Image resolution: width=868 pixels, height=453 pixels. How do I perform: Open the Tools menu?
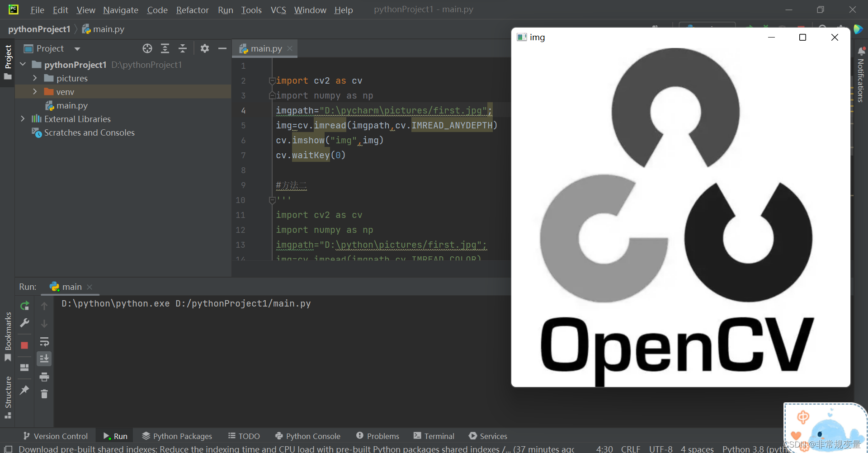[251, 10]
